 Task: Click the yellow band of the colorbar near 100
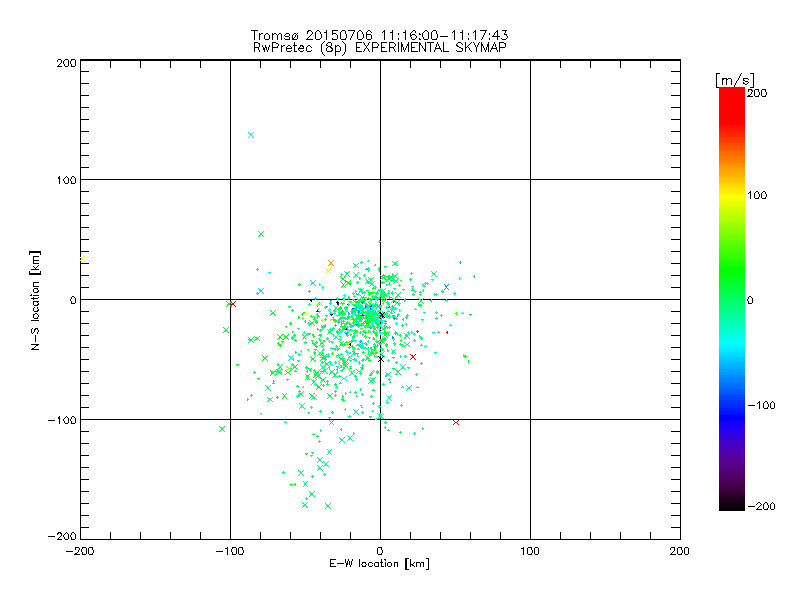point(732,195)
